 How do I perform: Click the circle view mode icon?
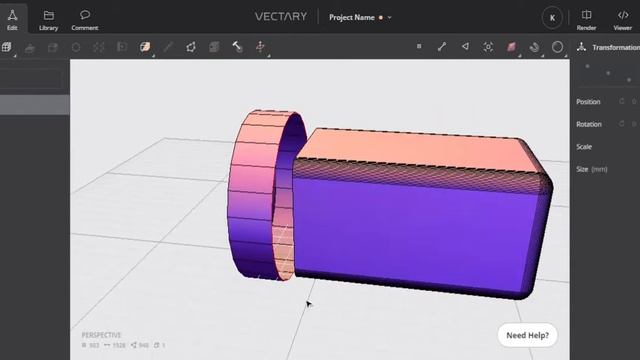click(558, 47)
